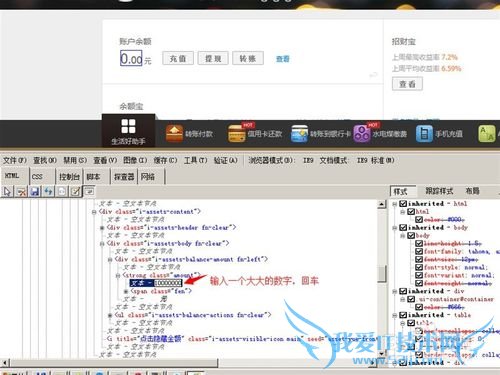The image size is (500, 375).
Task: Expand the span class="fen" node
Action: 126,291
